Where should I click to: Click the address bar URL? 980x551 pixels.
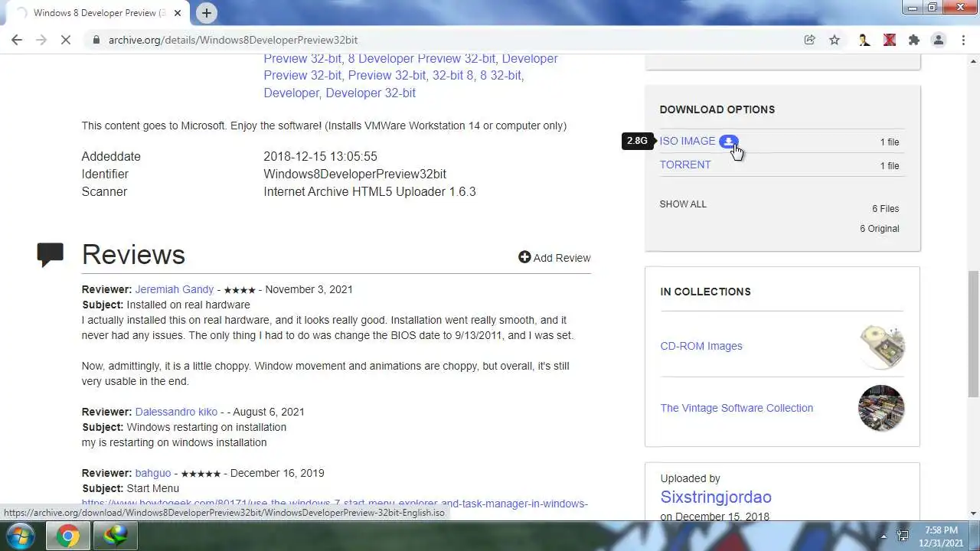pos(233,40)
